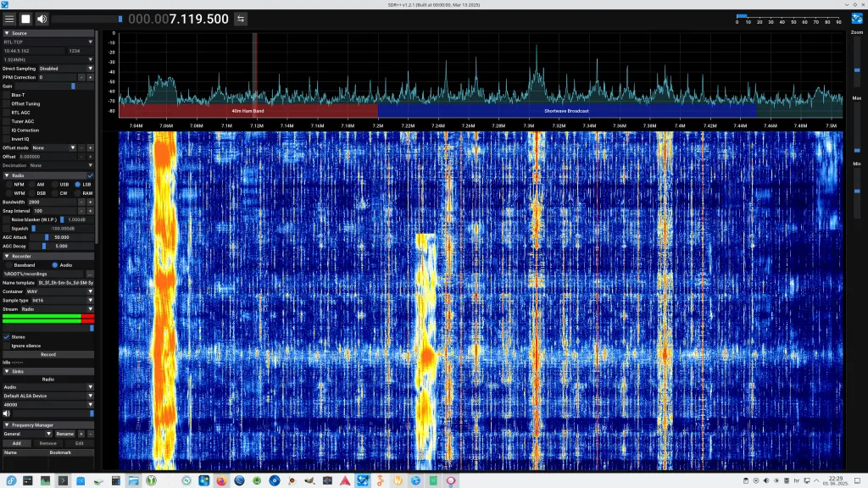Screen dimensions: 868x488
Task: Click PPM Correction minus button
Action: 81,77
